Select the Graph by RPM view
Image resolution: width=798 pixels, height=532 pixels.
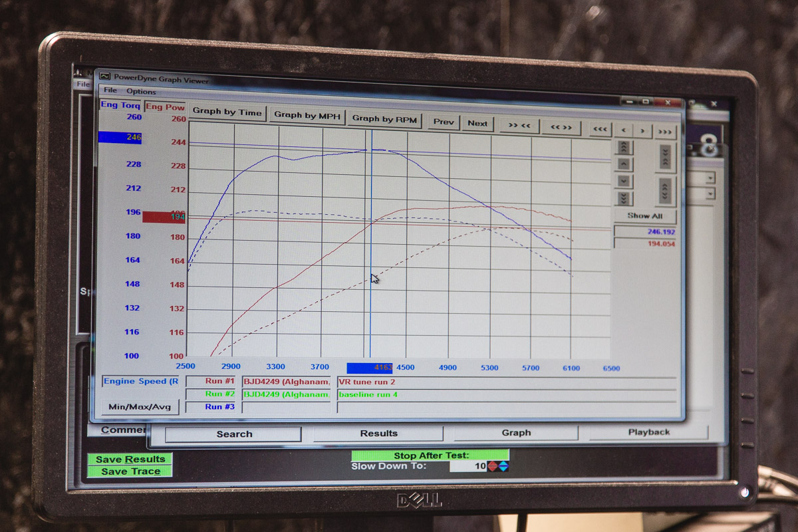coord(384,119)
